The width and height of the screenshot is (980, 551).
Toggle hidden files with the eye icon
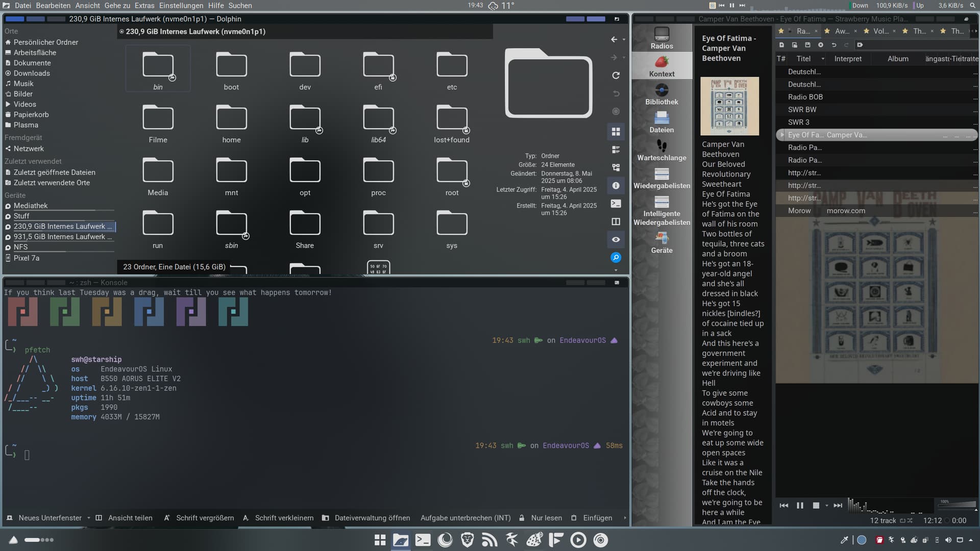click(x=616, y=240)
